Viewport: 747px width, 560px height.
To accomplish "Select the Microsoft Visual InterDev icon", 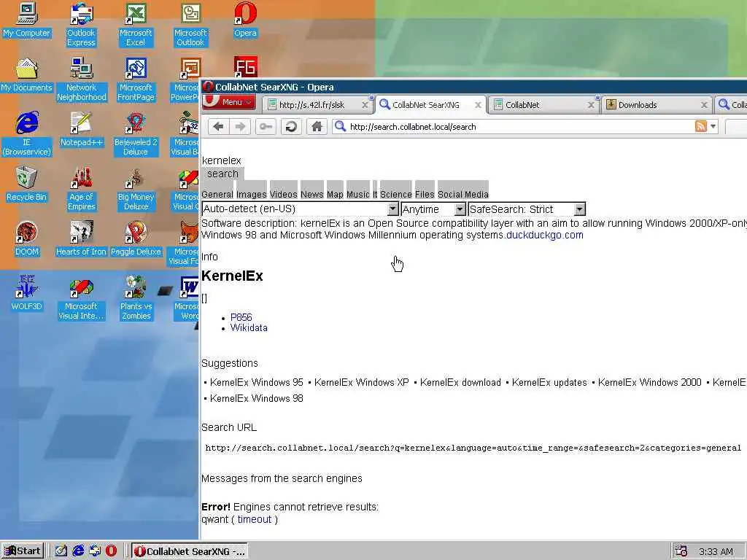I will (x=81, y=298).
